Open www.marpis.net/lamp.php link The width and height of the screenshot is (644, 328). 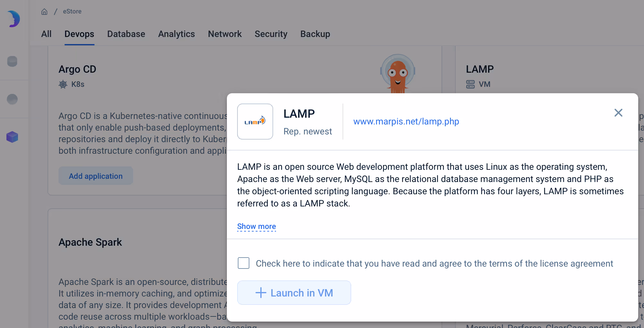tap(406, 122)
